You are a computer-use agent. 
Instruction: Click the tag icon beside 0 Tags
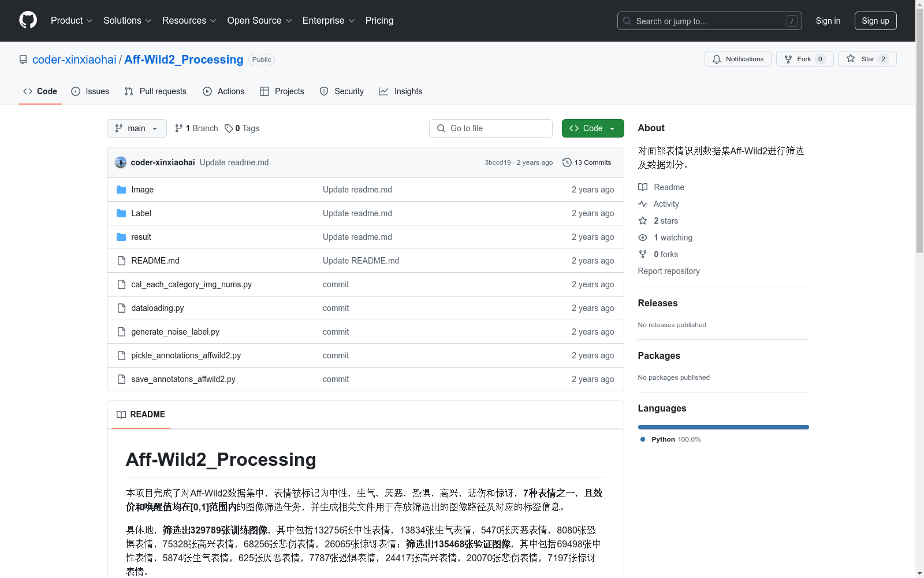pyautogui.click(x=229, y=128)
